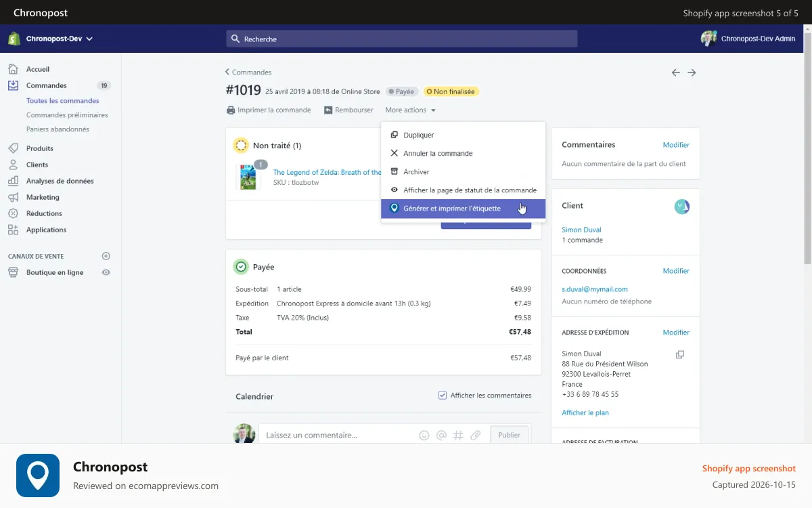Click the Zelda product thumbnail
The width and height of the screenshot is (812, 508).
[248, 177]
